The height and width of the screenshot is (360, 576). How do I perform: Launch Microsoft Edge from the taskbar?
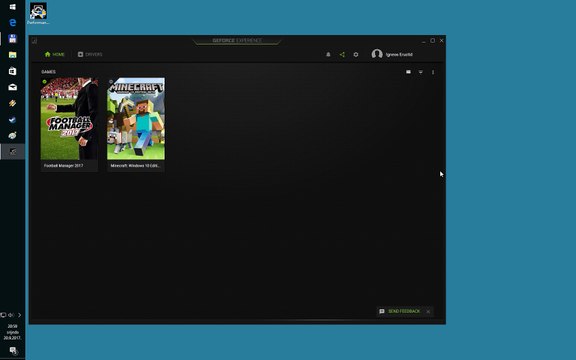pyautogui.click(x=12, y=23)
